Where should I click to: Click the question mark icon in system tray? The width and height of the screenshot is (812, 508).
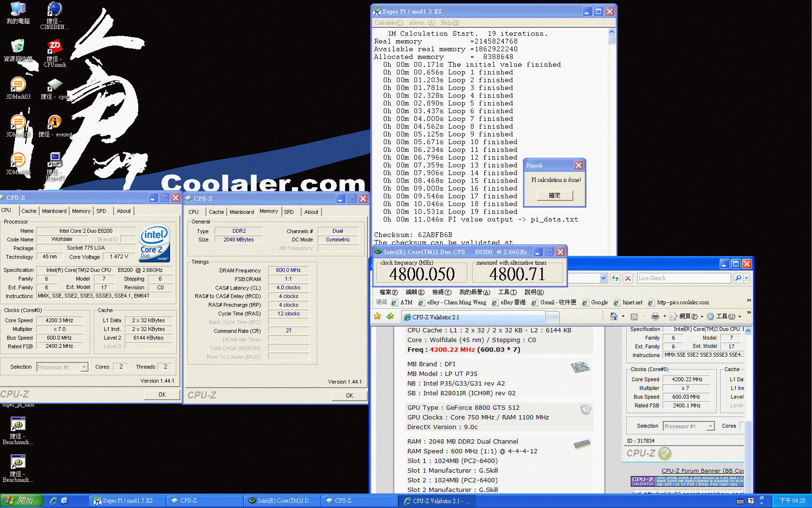click(x=751, y=501)
